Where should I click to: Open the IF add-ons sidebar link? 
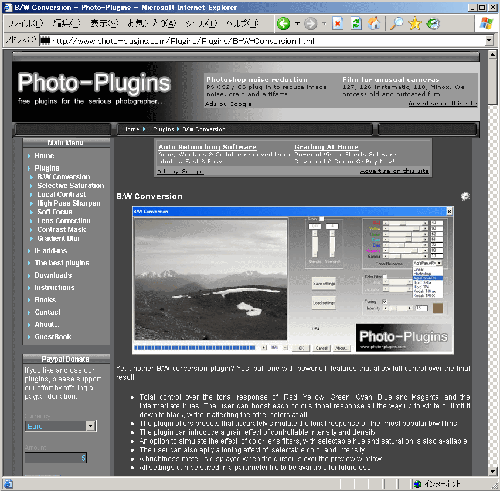[x=51, y=251]
